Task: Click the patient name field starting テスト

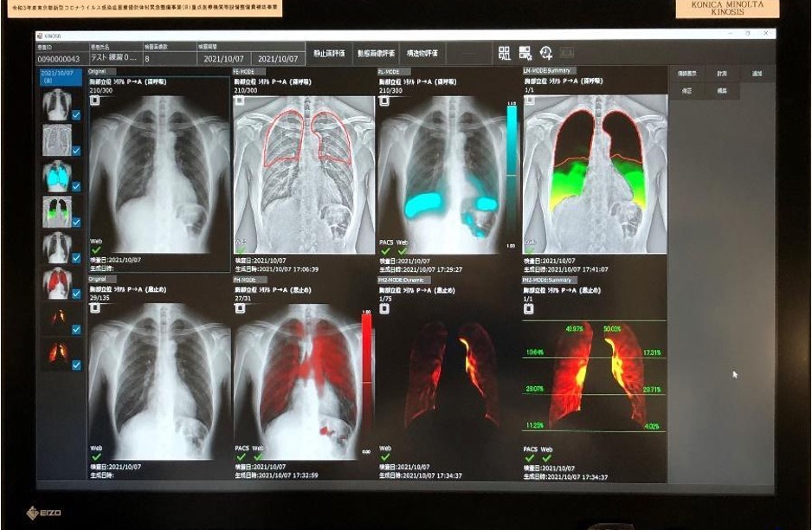Action: [x=115, y=58]
